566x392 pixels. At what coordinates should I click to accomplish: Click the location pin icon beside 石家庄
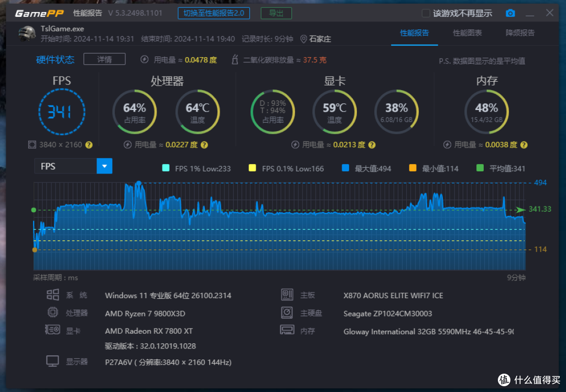click(303, 39)
